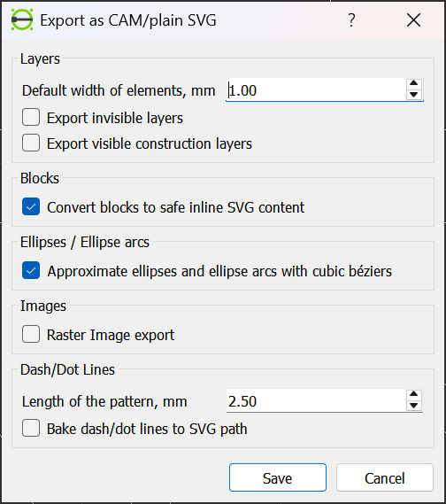The height and width of the screenshot is (504, 446).
Task: Focus the length of the pattern field
Action: pyautogui.click(x=316, y=401)
